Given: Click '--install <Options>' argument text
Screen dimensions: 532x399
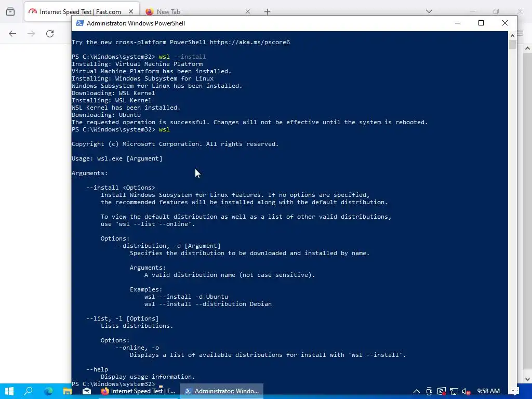Looking at the screenshot, I should coord(121,188).
